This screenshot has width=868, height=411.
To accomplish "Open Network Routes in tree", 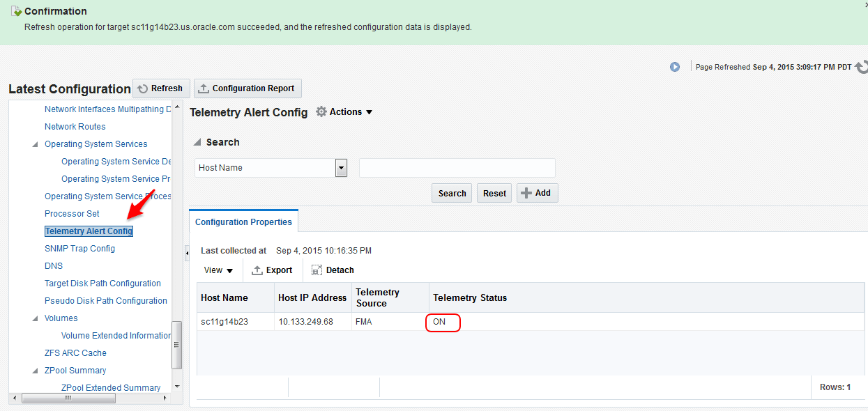I will click(x=75, y=127).
